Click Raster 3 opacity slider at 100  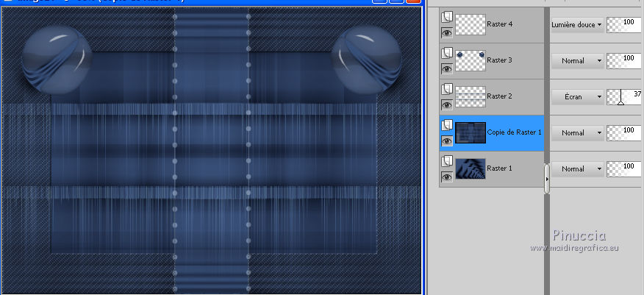click(x=625, y=60)
